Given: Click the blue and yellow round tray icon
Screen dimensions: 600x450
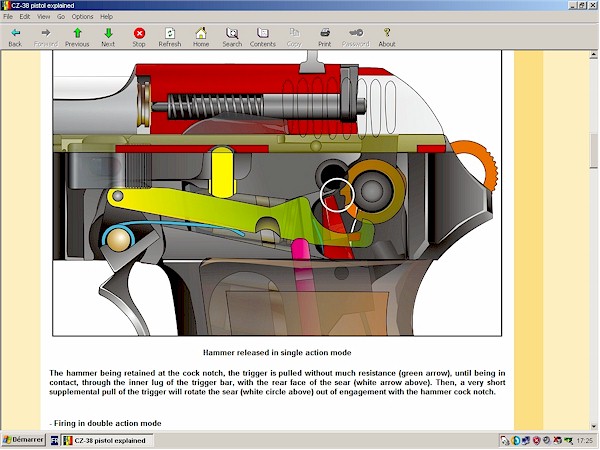Looking at the screenshot, I should pos(515,440).
